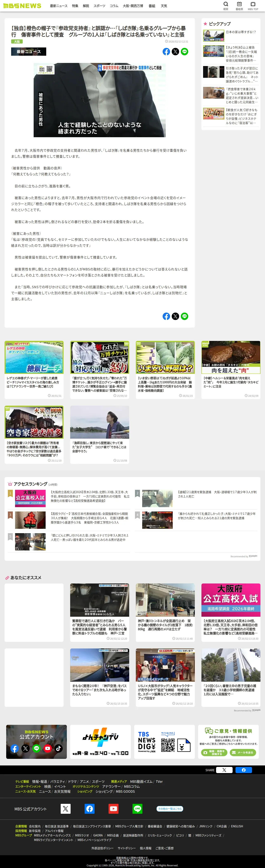Share article on Facebook above the video
This screenshot has width=265, height=868.
point(166,52)
